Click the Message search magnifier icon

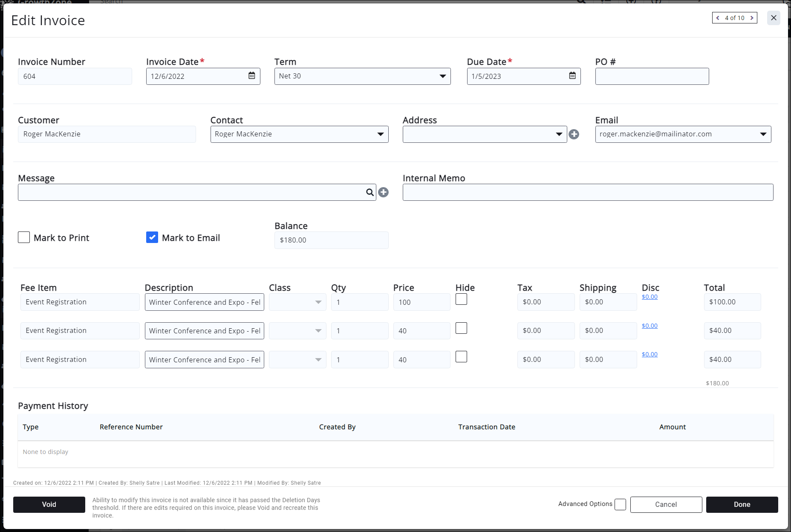(x=370, y=192)
